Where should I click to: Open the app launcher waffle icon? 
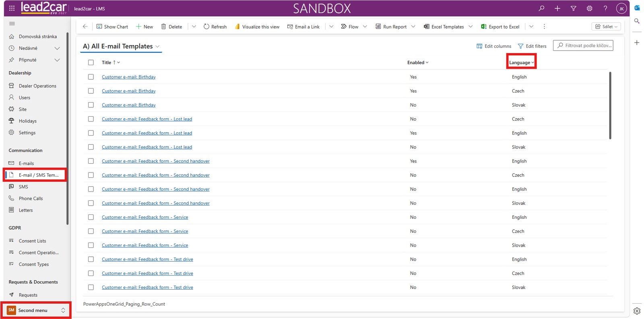tap(12, 8)
